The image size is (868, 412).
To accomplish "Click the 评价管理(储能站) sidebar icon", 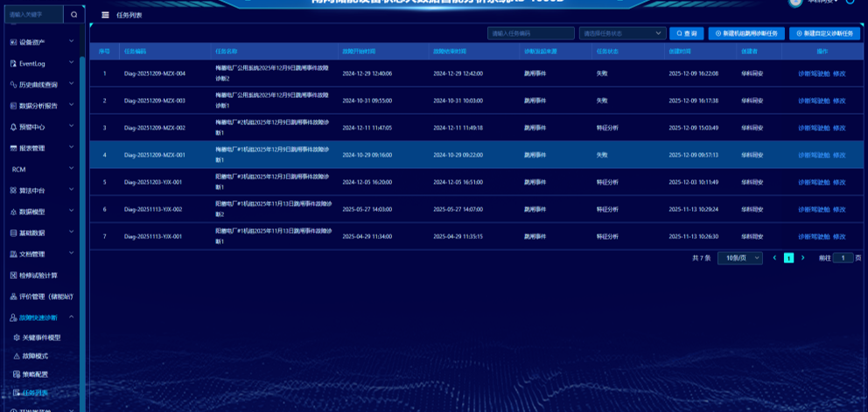I will (x=14, y=297).
